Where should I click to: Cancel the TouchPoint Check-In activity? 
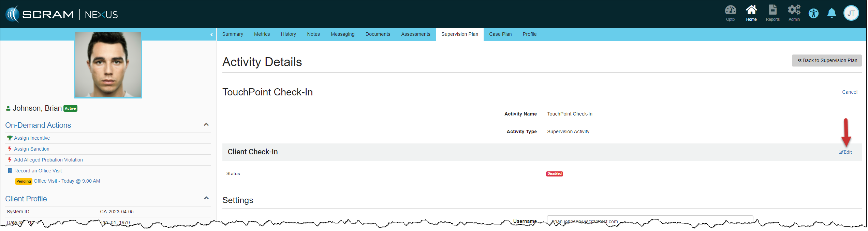(849, 92)
